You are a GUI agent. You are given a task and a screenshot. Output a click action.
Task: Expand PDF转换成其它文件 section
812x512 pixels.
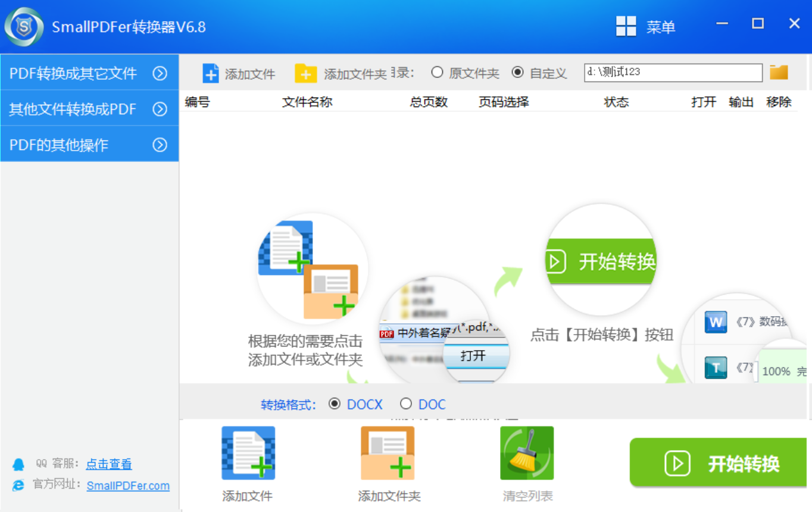point(89,73)
